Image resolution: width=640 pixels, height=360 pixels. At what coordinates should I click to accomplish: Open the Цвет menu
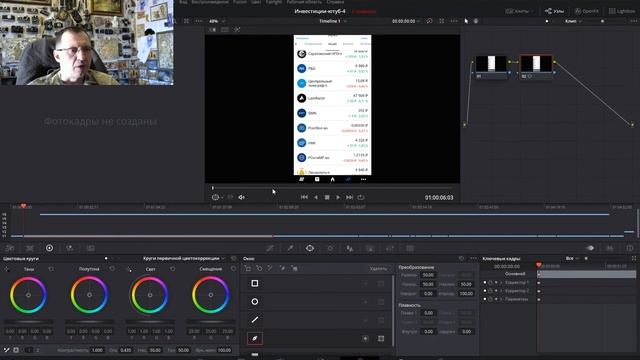pos(256,2)
